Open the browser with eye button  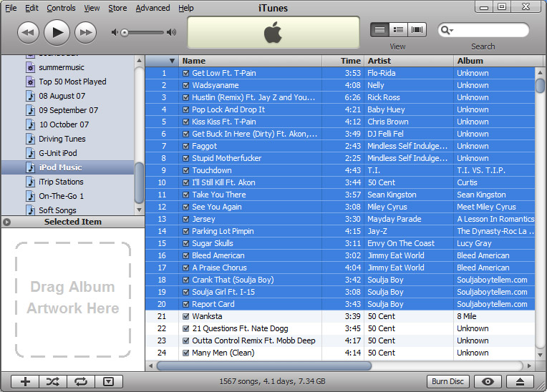[488, 381]
